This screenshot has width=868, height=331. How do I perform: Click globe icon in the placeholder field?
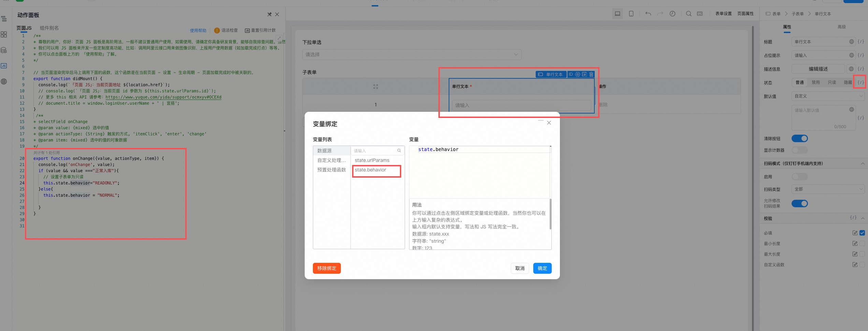pos(852,55)
